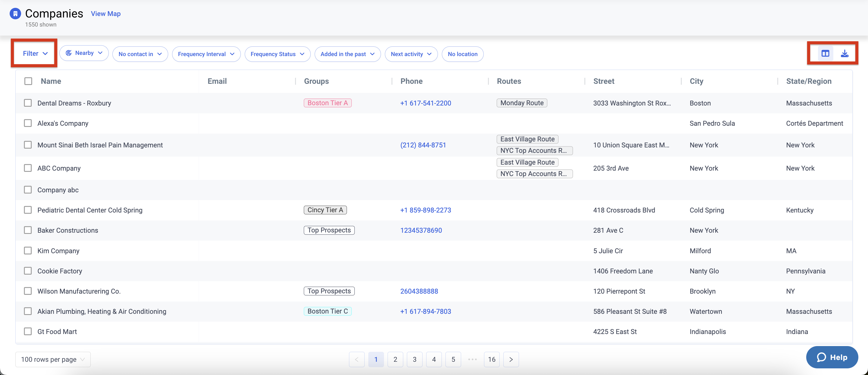Image resolution: width=868 pixels, height=375 pixels.
Task: Click phone +1 617-894-7803
Action: (x=426, y=311)
